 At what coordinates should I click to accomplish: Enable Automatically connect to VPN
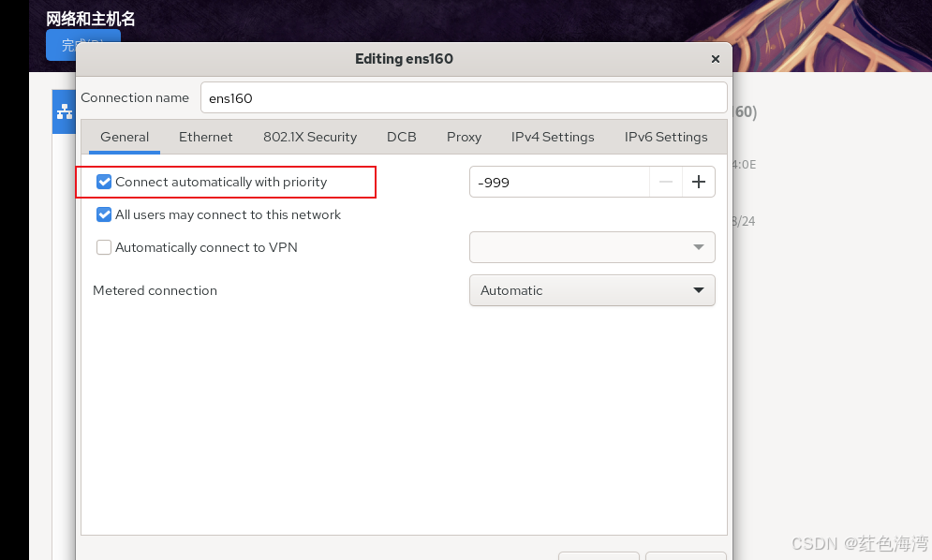click(x=104, y=247)
